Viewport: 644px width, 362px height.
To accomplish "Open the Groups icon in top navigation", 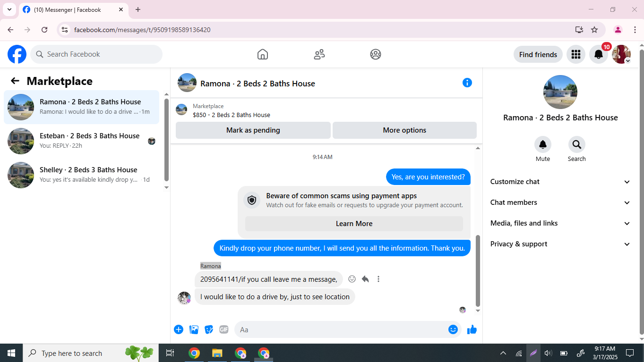I will tap(376, 54).
